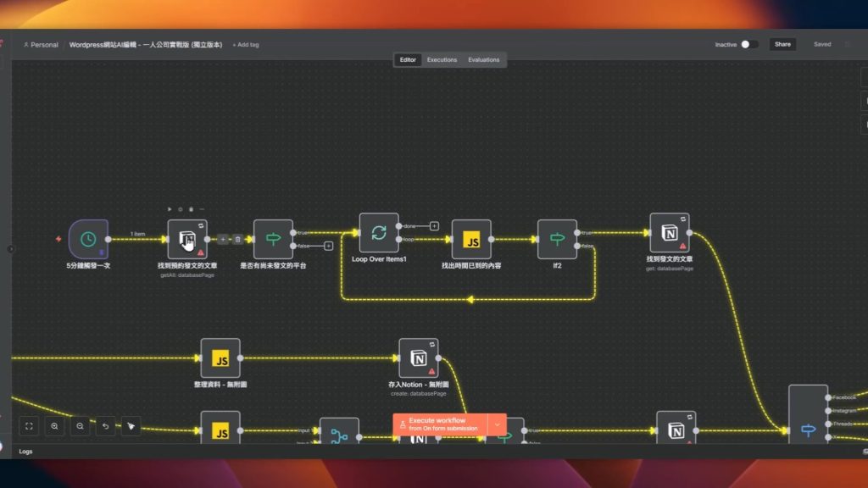Click the fit-to-view canvas icon
868x488 pixels.
29,426
